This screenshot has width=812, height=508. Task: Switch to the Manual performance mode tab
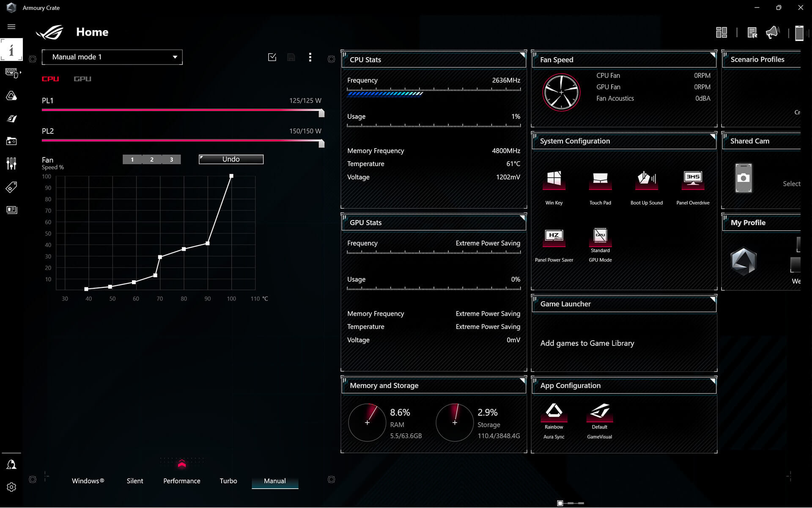tap(274, 480)
